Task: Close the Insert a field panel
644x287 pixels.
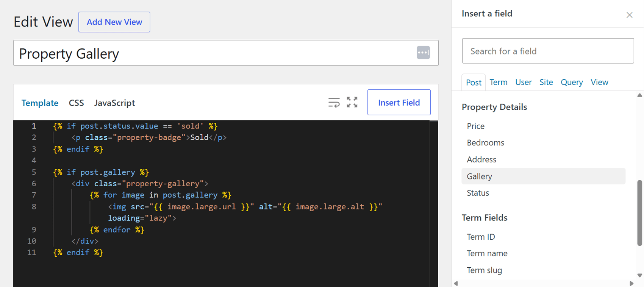Action: [629, 15]
